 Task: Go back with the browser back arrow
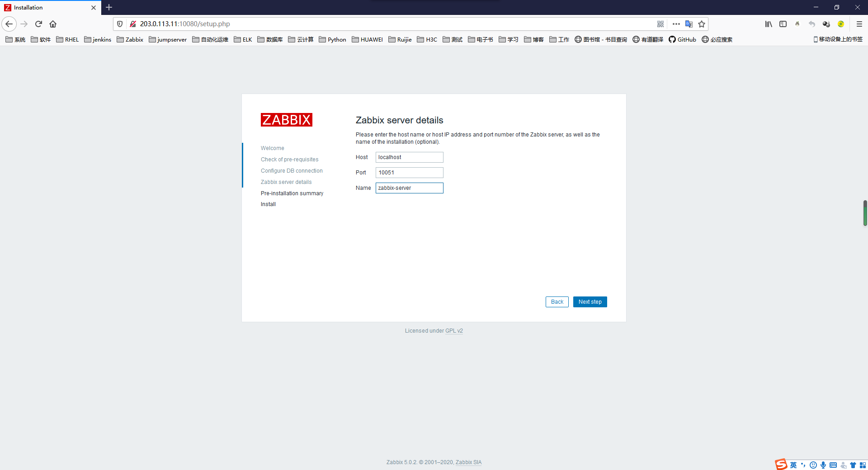click(9, 24)
